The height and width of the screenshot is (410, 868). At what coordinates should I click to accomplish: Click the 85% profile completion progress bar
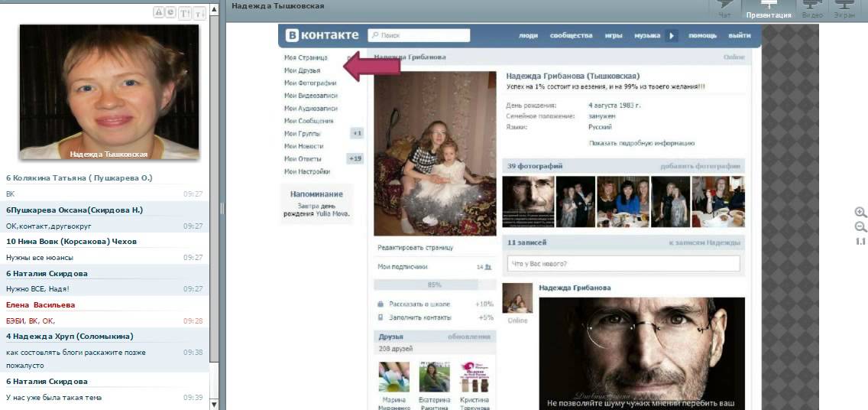tap(435, 285)
